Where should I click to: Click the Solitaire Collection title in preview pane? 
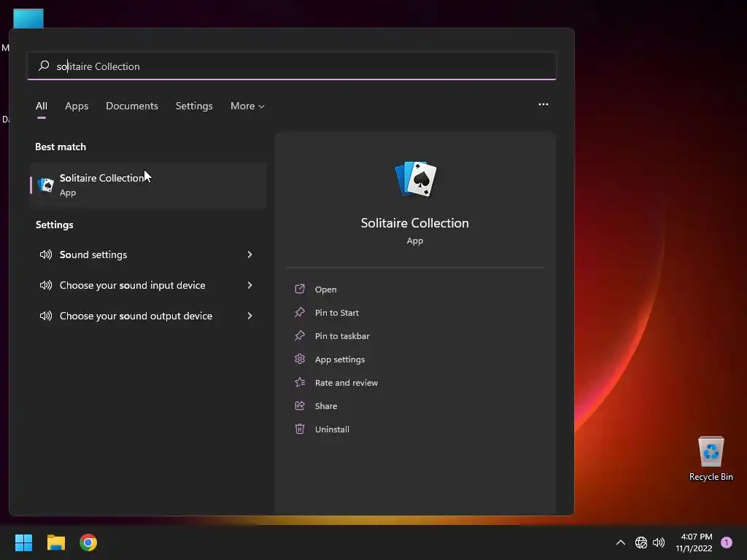414,223
